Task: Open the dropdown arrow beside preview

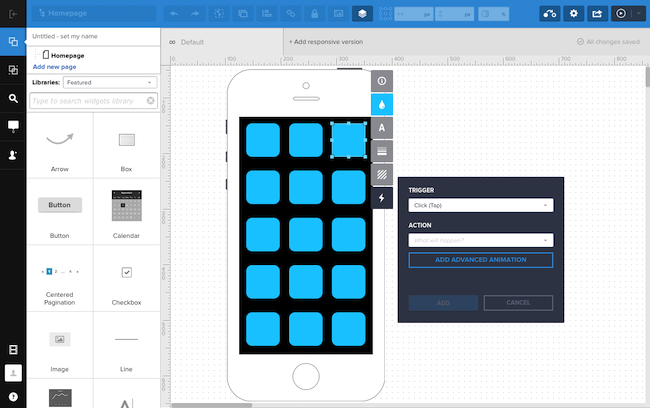Action: [x=639, y=14]
